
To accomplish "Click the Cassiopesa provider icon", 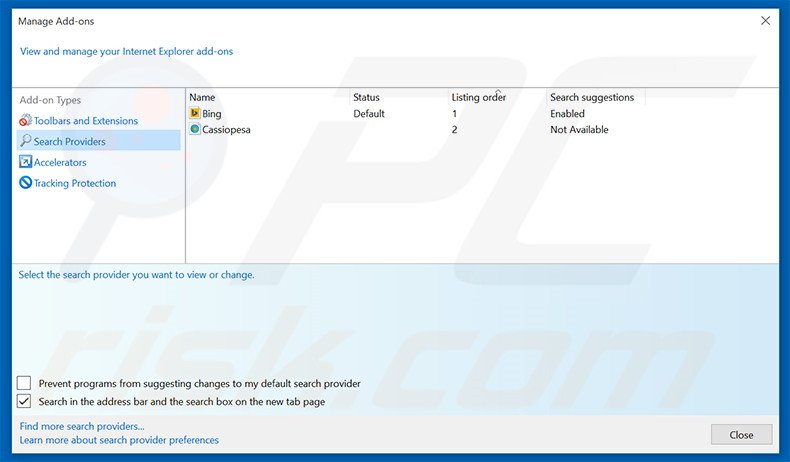I will coord(195,129).
